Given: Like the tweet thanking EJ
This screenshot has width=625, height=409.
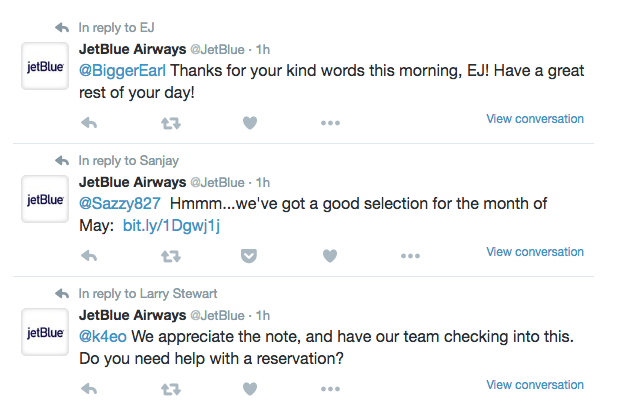Looking at the screenshot, I should [x=250, y=123].
